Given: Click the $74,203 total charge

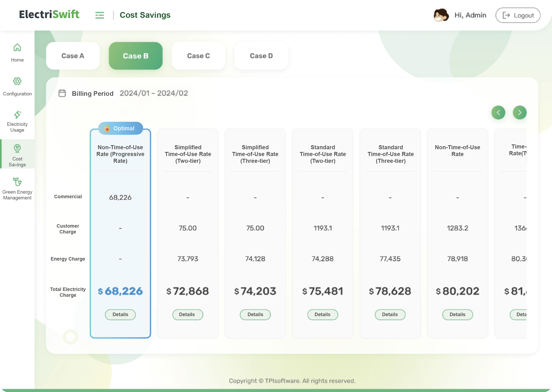Looking at the screenshot, I should pos(255,291).
